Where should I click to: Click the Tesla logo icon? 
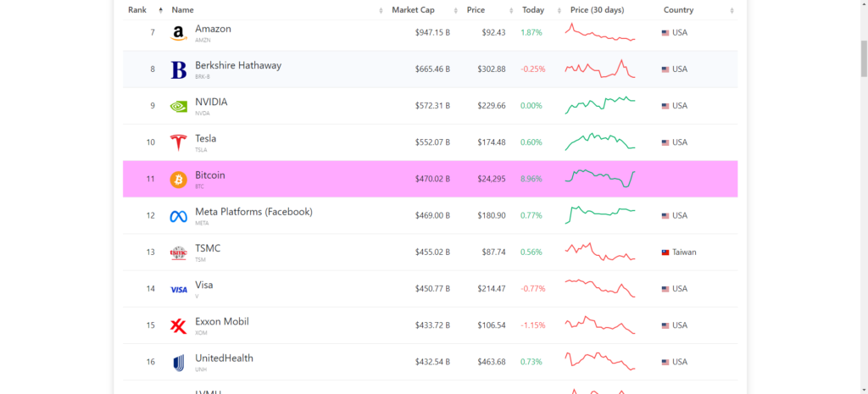[178, 142]
